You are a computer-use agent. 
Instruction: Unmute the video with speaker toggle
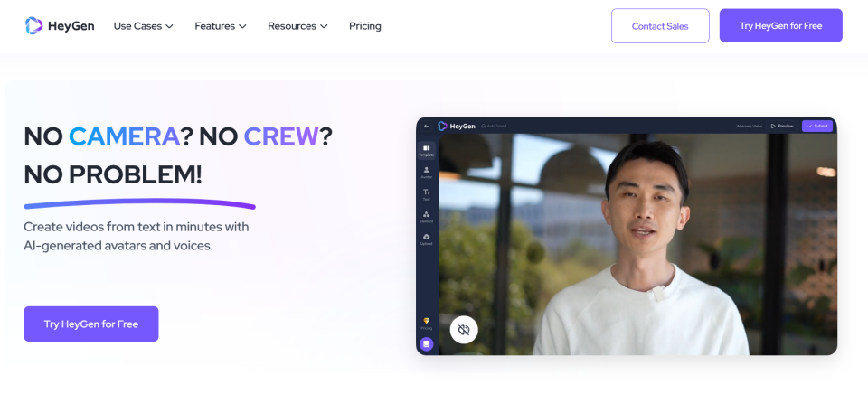(464, 330)
